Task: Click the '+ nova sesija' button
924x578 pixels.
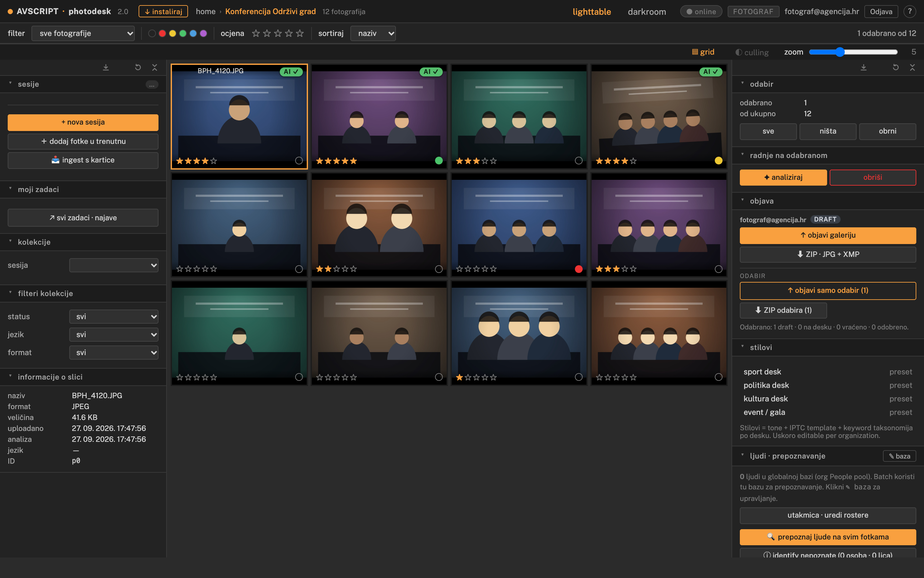Action: (83, 122)
